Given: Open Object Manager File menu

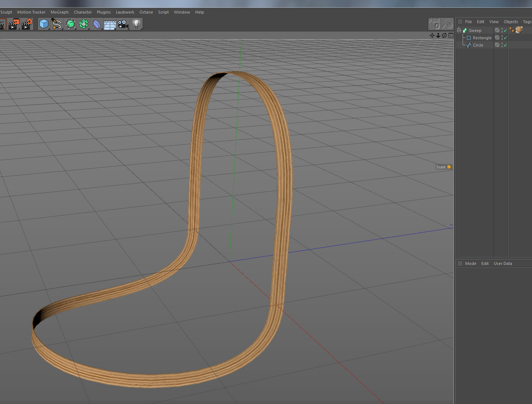Looking at the screenshot, I should pyautogui.click(x=469, y=22).
